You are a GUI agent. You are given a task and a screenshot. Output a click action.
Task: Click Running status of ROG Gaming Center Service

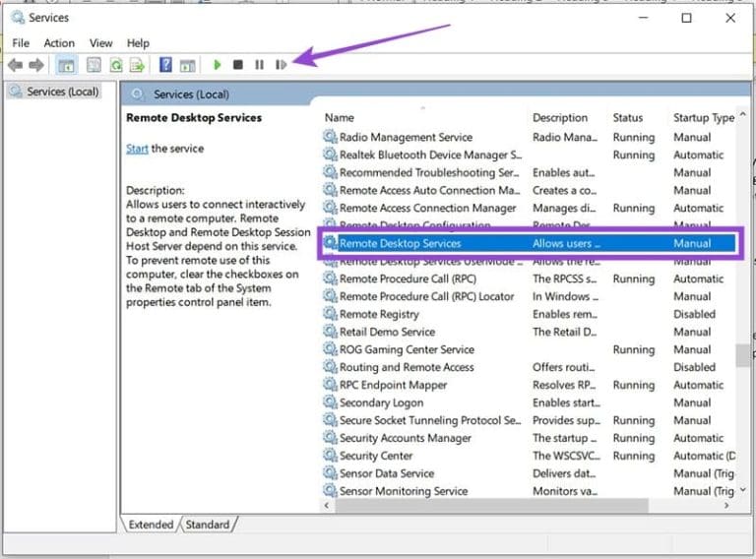coord(634,349)
